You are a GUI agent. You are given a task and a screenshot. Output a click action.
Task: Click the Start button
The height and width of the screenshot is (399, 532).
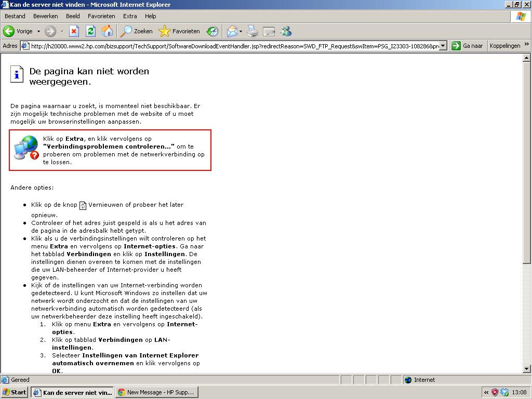(14, 392)
